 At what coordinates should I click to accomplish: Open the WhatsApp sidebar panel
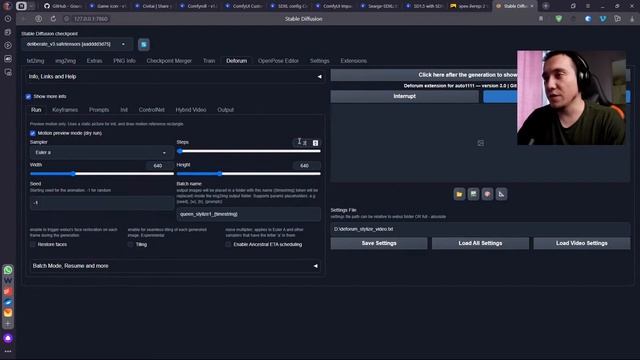point(8,270)
